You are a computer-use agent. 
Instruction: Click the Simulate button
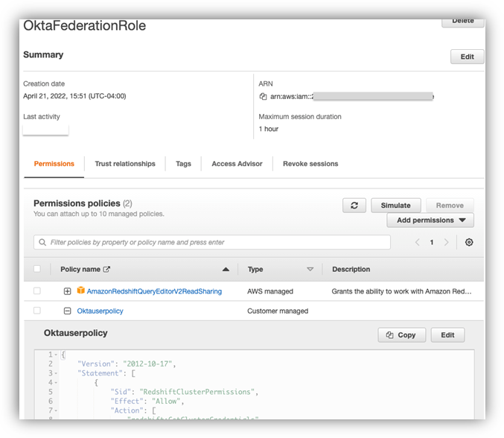click(395, 206)
